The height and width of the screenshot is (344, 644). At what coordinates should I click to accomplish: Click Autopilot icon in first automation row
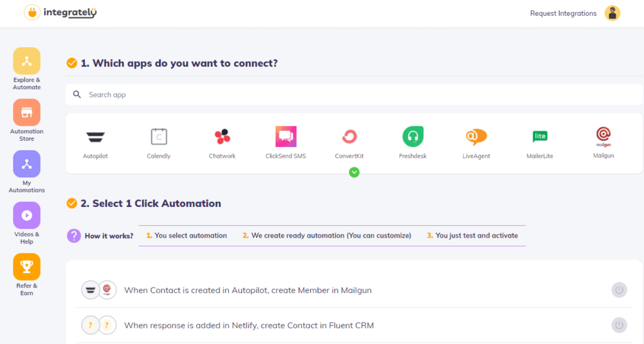pos(91,290)
